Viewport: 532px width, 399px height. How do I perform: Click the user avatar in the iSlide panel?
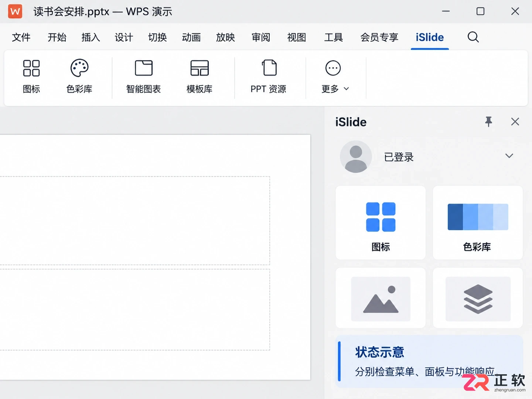pos(356,157)
